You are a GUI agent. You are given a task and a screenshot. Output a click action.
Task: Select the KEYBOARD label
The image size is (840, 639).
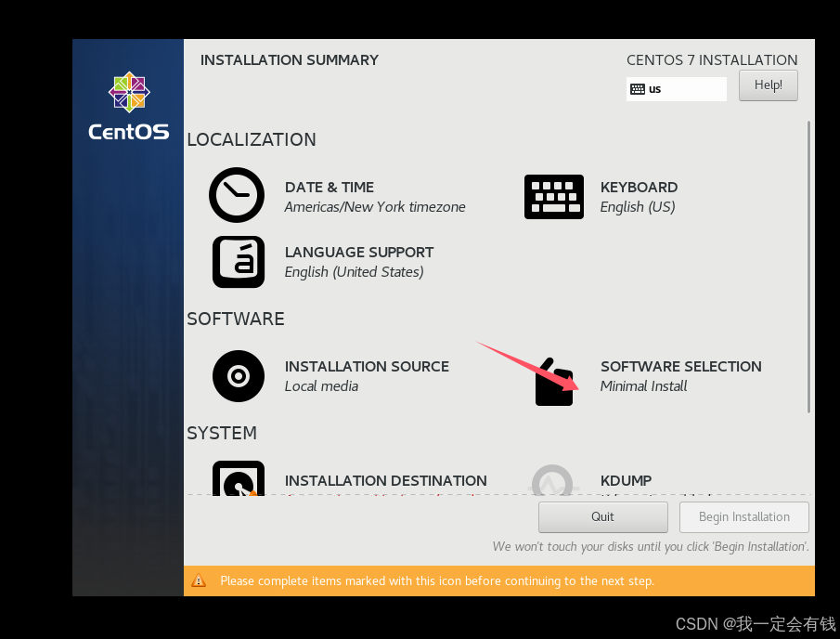point(639,187)
